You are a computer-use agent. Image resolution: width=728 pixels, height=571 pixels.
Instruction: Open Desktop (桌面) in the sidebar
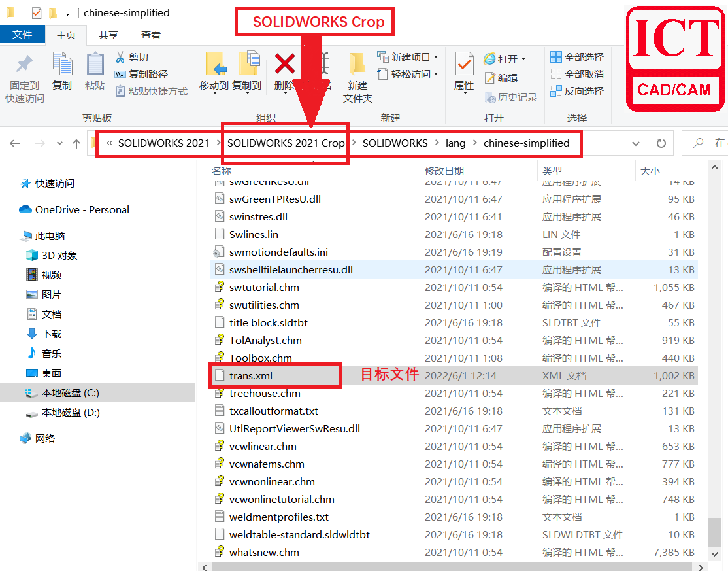tap(44, 373)
